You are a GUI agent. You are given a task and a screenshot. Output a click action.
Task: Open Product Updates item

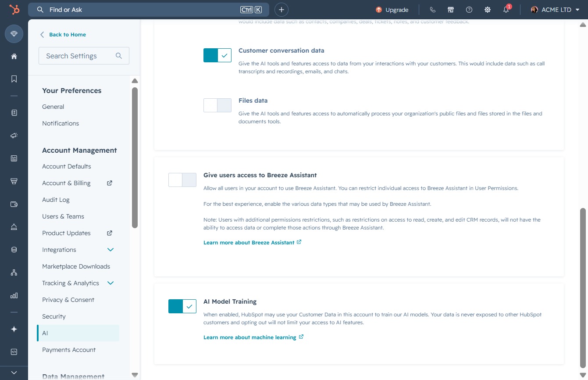(66, 233)
